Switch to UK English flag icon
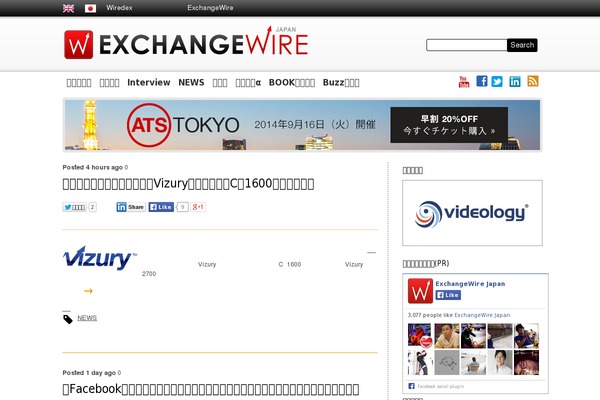Image resolution: width=600 pixels, height=400 pixels. 68,8
